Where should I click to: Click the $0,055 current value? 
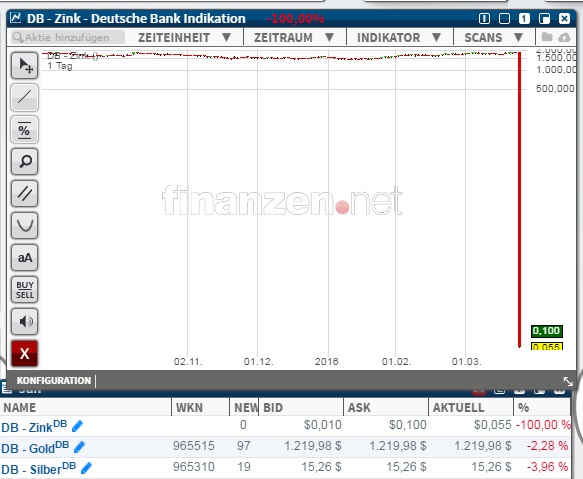pyautogui.click(x=493, y=425)
